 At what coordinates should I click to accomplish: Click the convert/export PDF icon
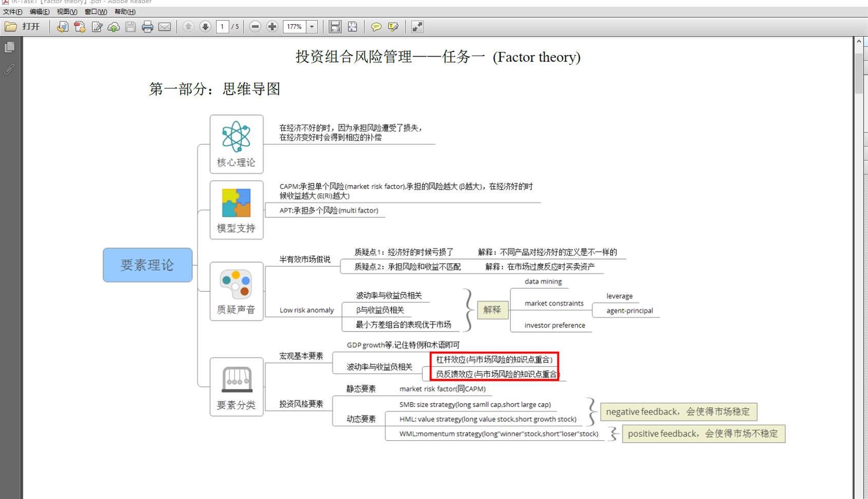click(63, 27)
